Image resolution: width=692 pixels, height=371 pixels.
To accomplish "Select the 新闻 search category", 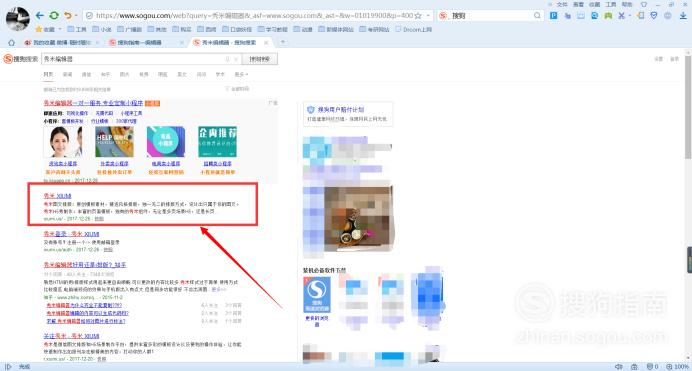I will click(68, 75).
